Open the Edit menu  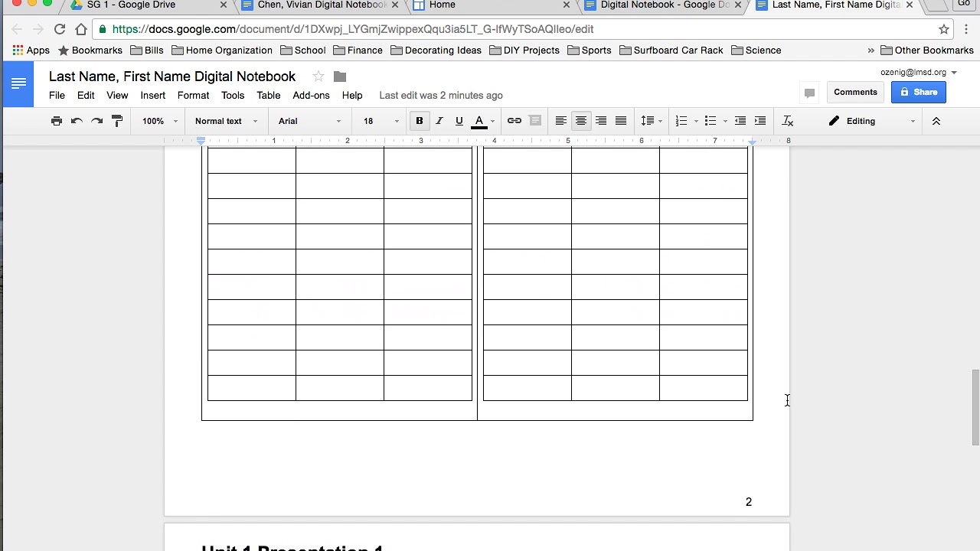pos(86,96)
